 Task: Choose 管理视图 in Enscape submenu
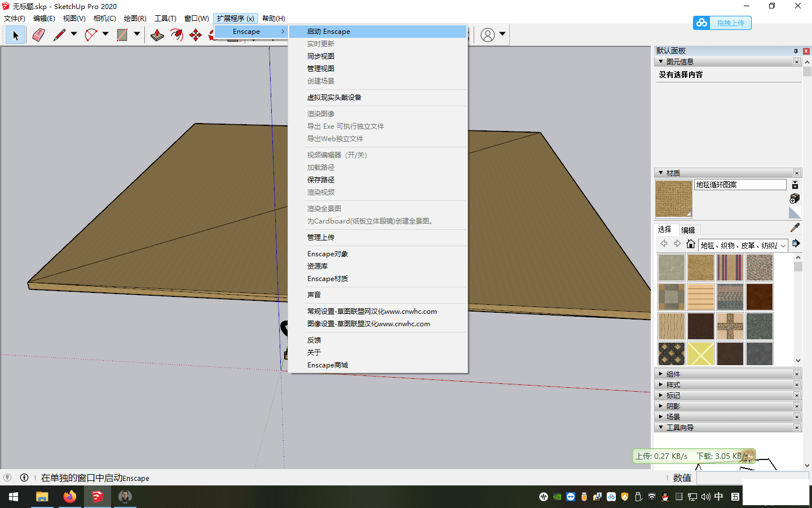(x=378, y=69)
